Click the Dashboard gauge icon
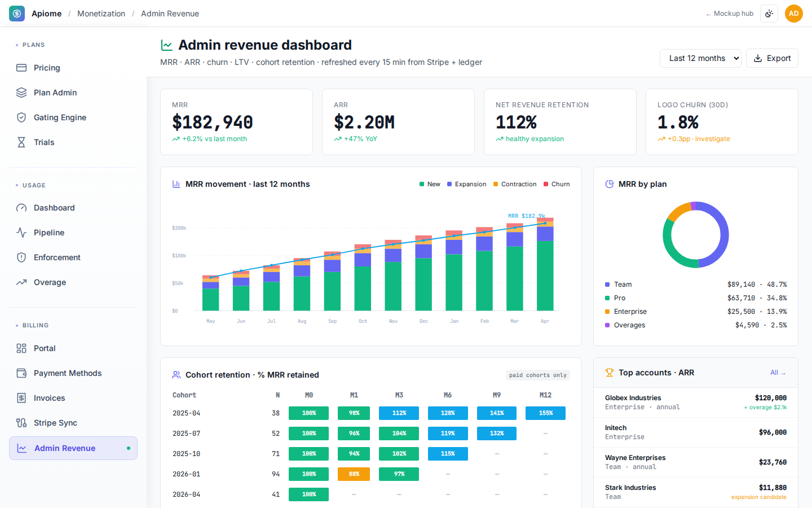 (21, 208)
